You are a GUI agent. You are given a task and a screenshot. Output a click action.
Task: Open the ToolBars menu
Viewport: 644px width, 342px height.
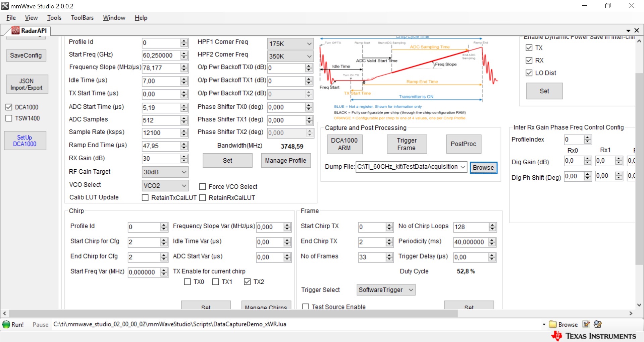point(82,18)
